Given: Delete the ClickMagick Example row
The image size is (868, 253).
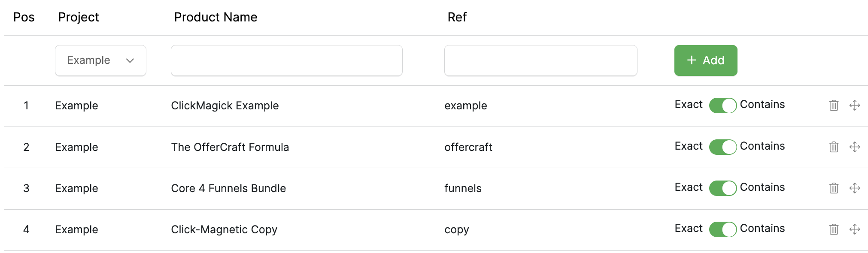Looking at the screenshot, I should pos(834,105).
